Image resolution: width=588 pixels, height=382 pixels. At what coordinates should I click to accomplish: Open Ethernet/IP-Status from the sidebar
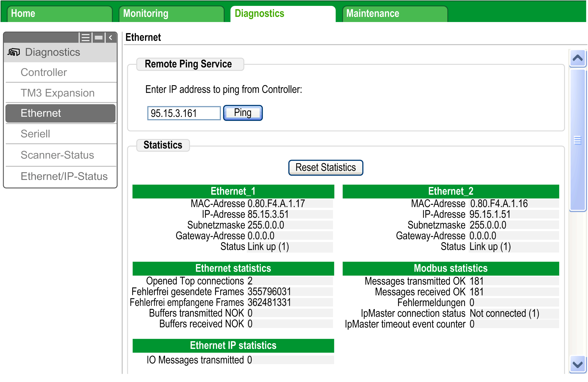point(64,176)
